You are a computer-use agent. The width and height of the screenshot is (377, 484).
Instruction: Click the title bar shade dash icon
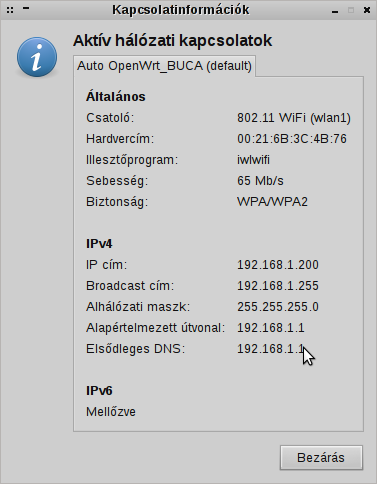point(26,8)
